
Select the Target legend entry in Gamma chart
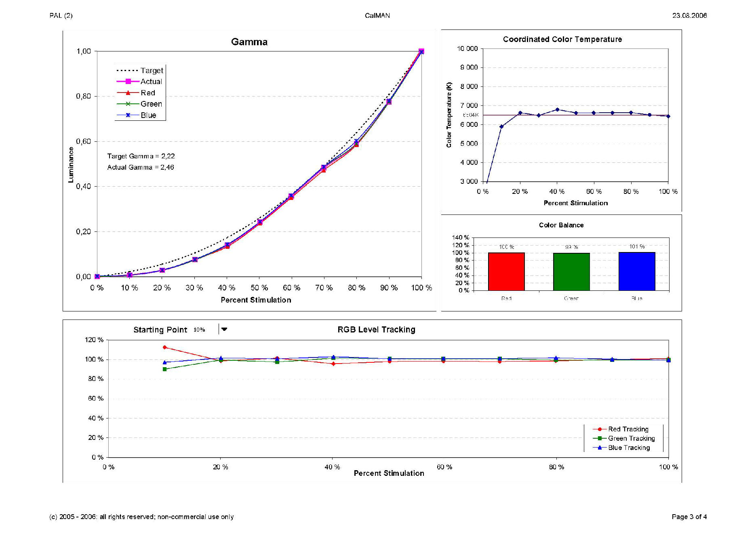[x=140, y=70]
